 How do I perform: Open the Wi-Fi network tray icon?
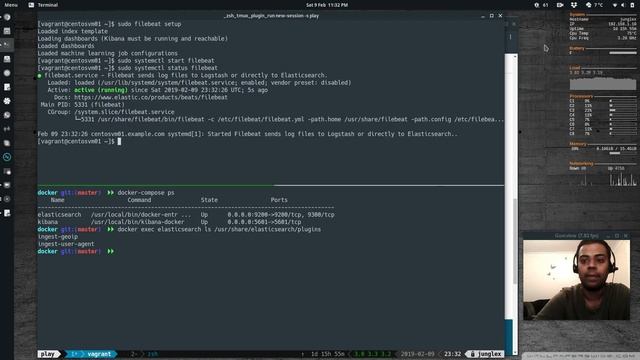point(615,5)
